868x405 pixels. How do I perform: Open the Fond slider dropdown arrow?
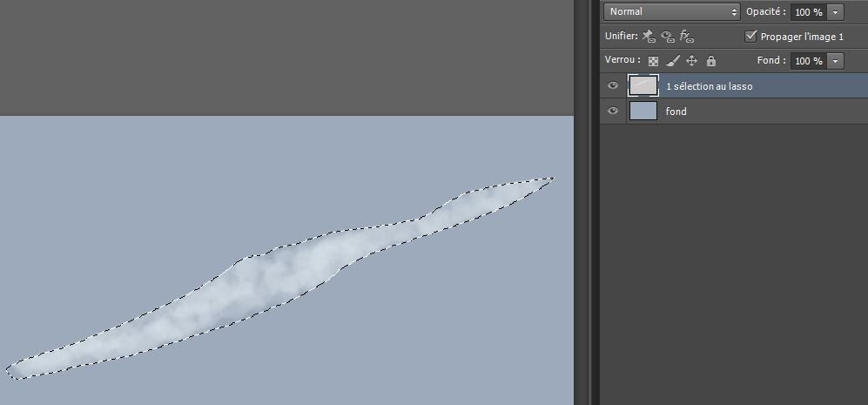[836, 61]
